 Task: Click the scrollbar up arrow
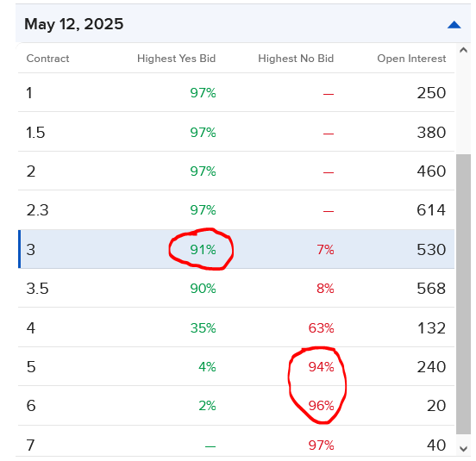[463, 50]
